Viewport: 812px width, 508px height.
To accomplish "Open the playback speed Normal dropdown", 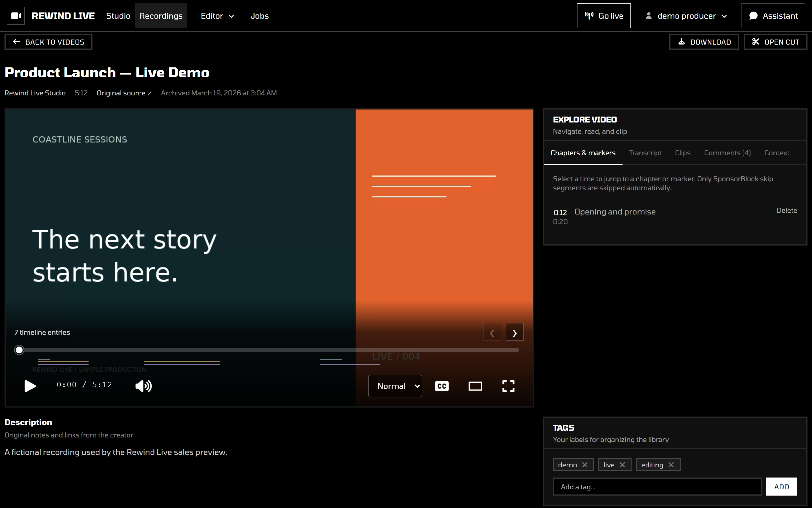I will (395, 386).
